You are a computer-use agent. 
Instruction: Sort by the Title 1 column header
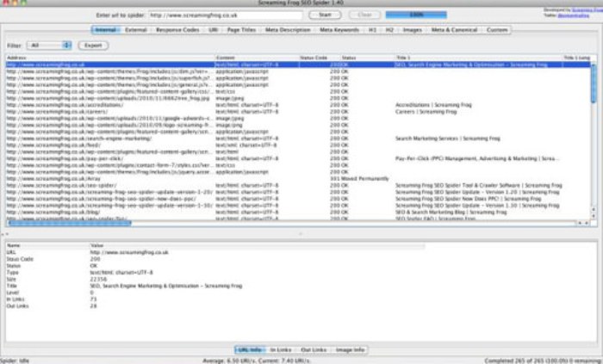tap(478, 58)
